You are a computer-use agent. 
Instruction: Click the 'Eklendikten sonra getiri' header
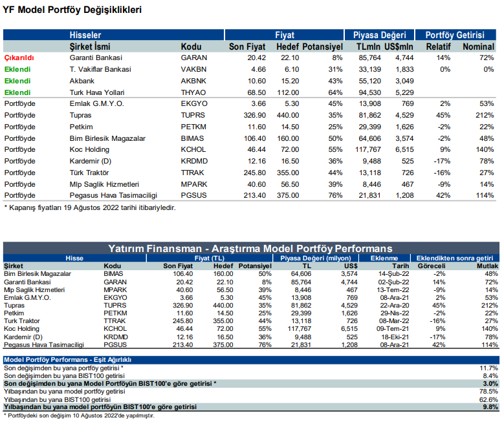point(454,258)
